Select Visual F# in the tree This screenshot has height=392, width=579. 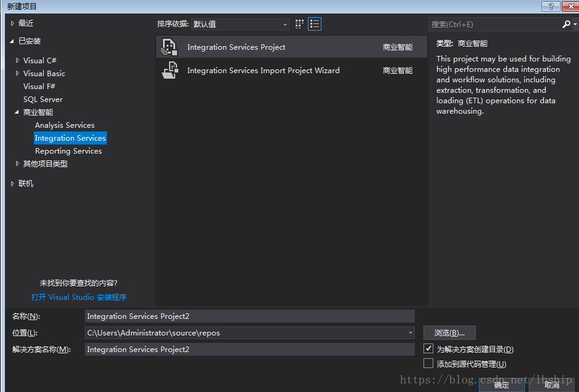[x=39, y=87]
